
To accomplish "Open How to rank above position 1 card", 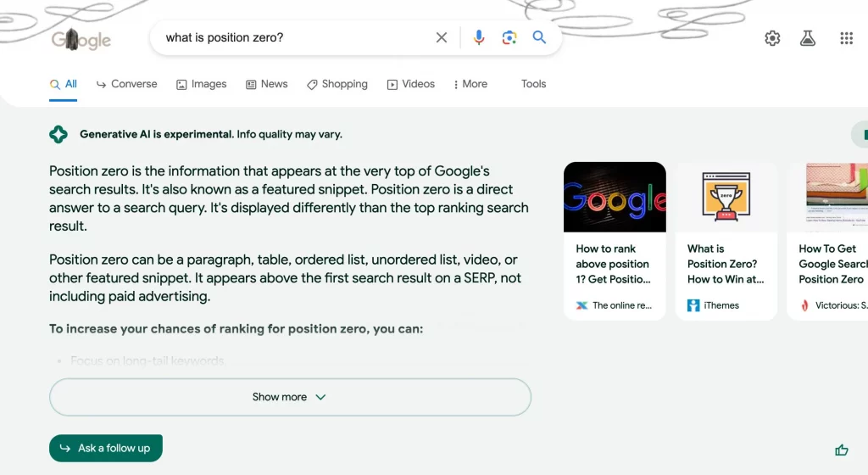I will click(x=615, y=241).
